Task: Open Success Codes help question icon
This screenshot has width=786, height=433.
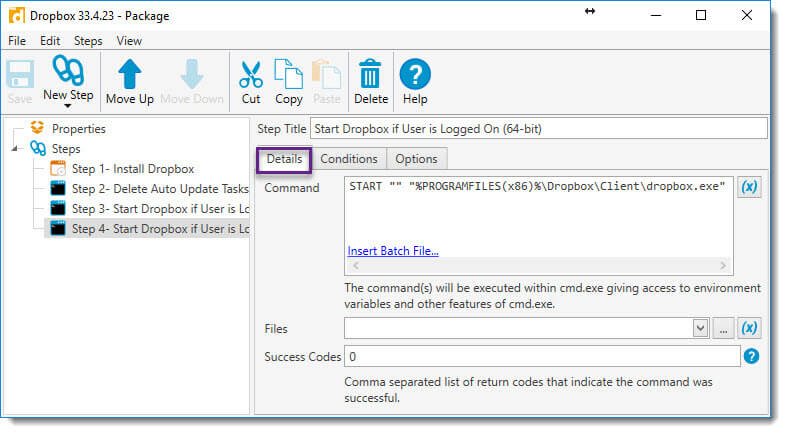Action: [751, 356]
